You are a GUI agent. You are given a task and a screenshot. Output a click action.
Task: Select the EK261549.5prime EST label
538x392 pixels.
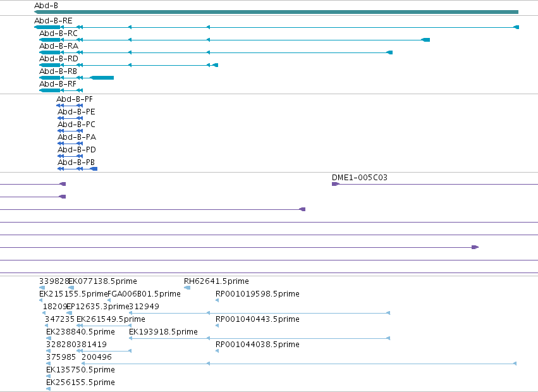tap(111, 319)
